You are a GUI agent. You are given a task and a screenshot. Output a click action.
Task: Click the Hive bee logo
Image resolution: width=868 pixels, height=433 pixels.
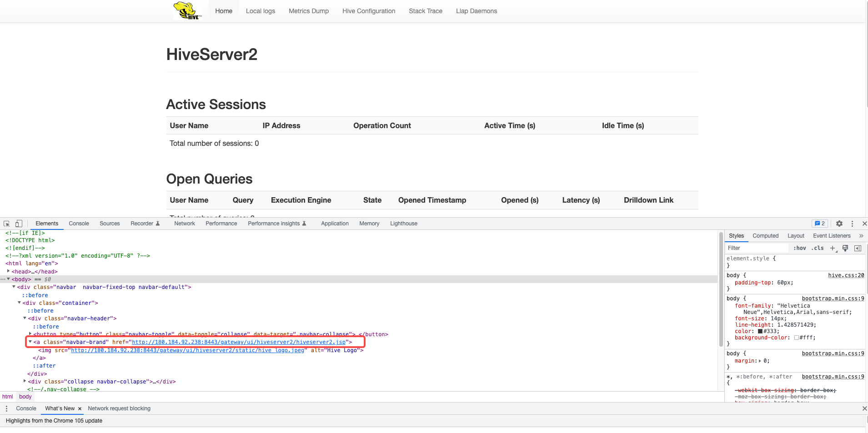coord(187,10)
